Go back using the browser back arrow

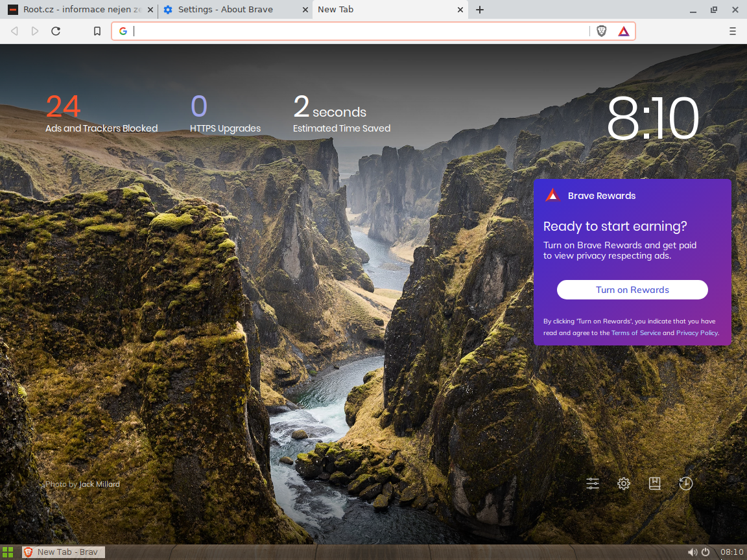(14, 31)
